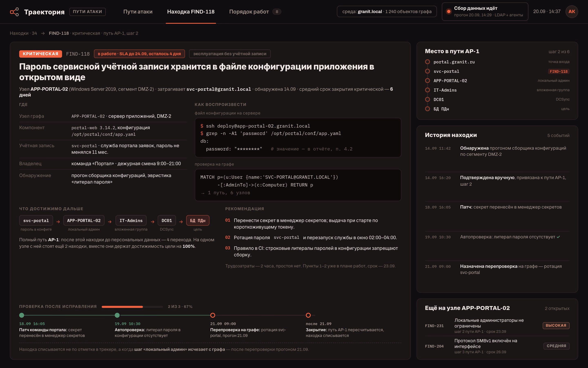Click the svc-portal@granit.local account name
Viewport: 588px width, 368px height.
tap(219, 89)
